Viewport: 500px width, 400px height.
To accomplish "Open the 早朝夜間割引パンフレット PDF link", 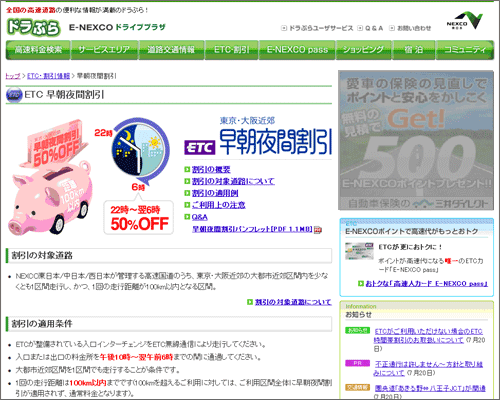I will click(x=252, y=229).
